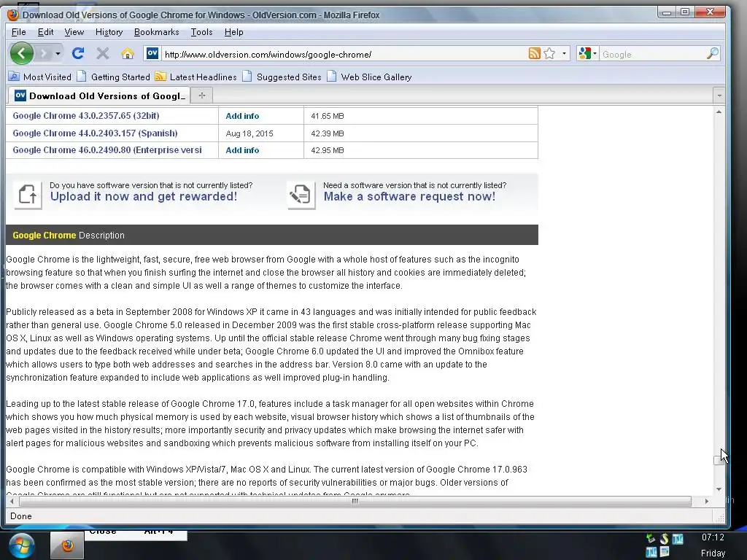Screen dimensions: 747x560
Task: Open the Suggested Sites bookmark
Action: pyautogui.click(x=282, y=77)
